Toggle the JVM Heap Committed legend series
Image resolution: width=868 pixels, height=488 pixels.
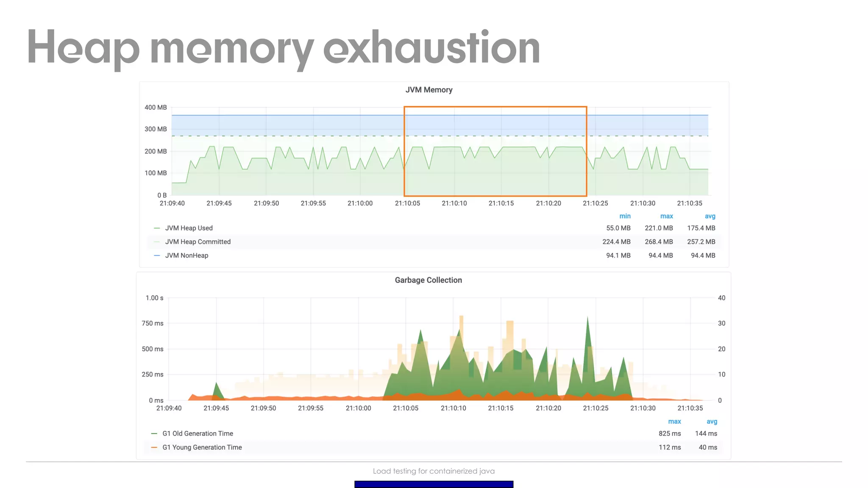pos(198,242)
